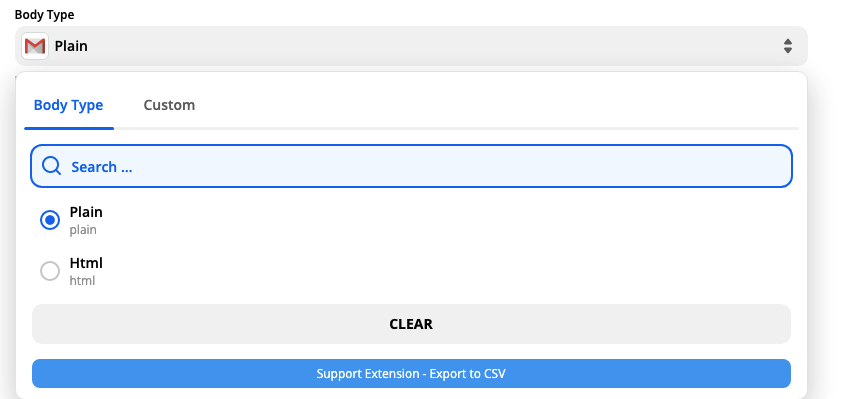Click Support Extension - Export to CSV
Screen dimensions: 842x399
click(x=411, y=374)
